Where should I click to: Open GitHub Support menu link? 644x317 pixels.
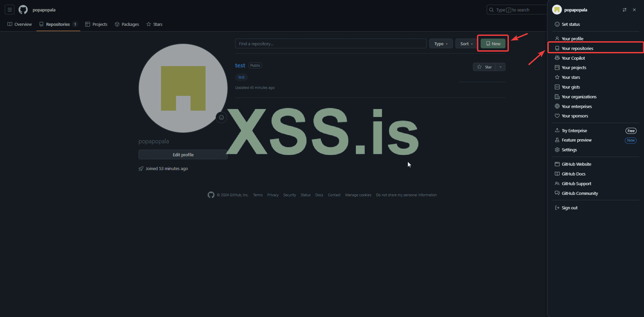(x=595, y=183)
